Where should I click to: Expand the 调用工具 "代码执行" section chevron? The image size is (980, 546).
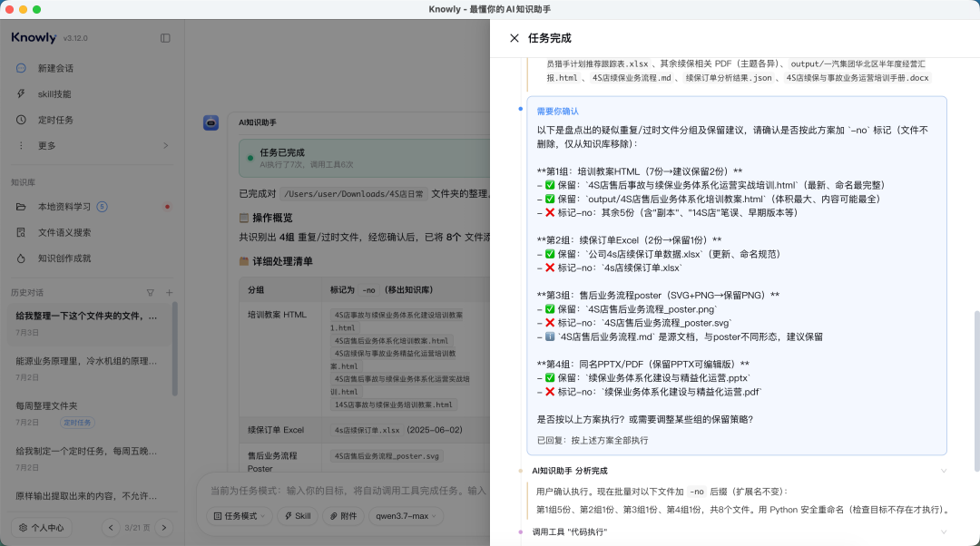coord(943,532)
